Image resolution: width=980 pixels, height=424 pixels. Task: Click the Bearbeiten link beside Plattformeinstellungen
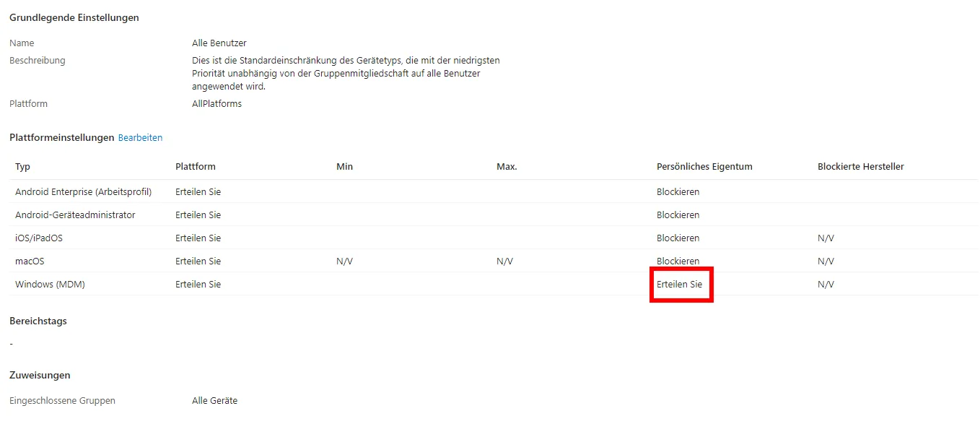point(140,137)
